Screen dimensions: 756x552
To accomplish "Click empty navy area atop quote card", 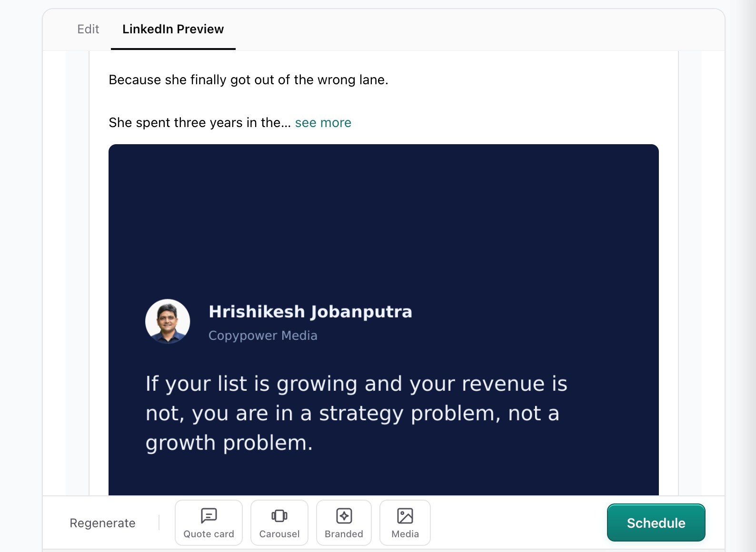I will (x=383, y=214).
